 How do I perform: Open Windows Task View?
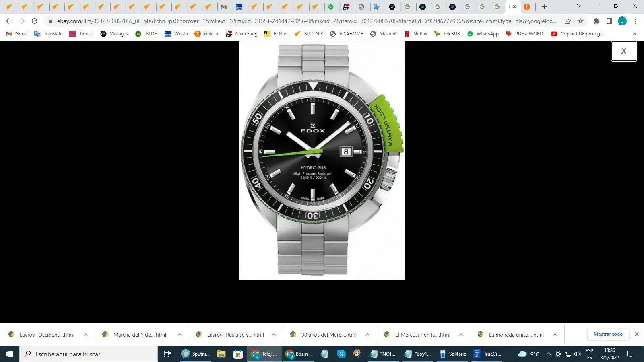click(x=167, y=354)
